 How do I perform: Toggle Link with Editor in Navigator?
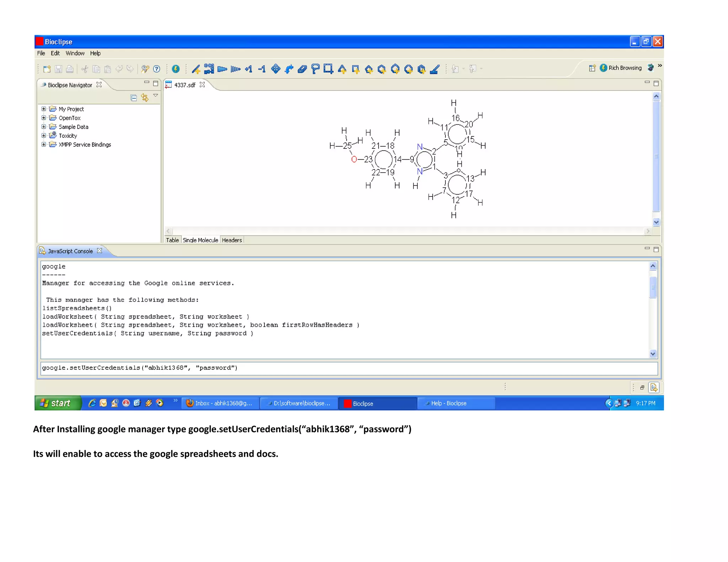pyautogui.click(x=145, y=98)
